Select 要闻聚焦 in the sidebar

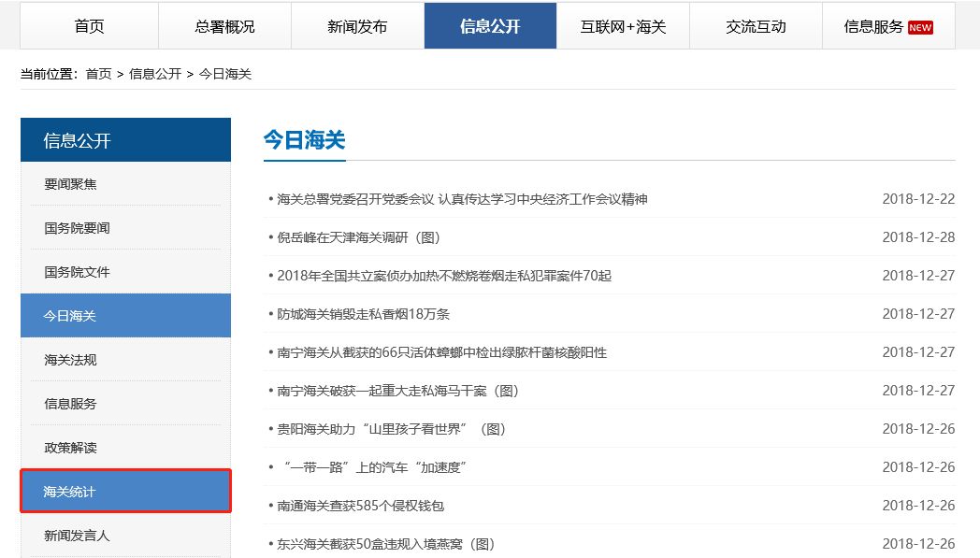click(70, 183)
